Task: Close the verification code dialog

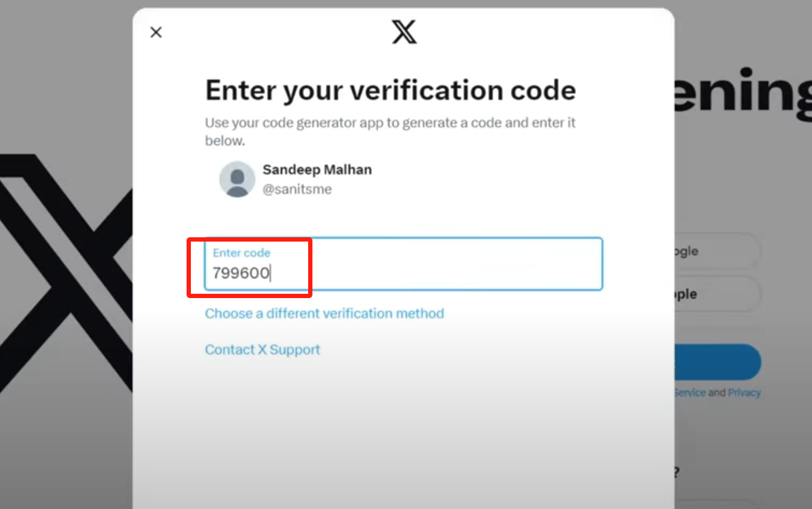Action: click(x=156, y=32)
